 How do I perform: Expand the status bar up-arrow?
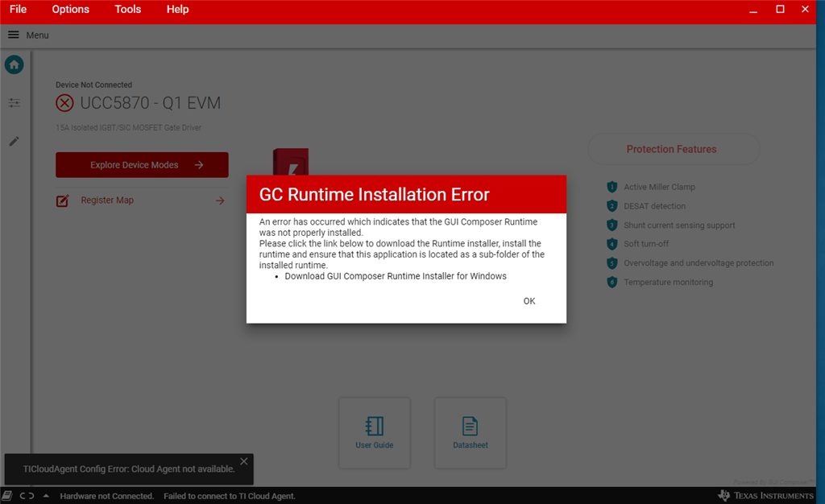(46, 496)
